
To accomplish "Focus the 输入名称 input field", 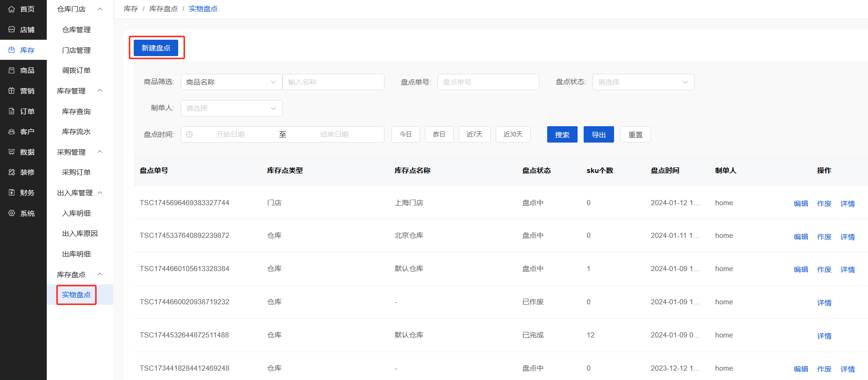I will click(x=333, y=82).
